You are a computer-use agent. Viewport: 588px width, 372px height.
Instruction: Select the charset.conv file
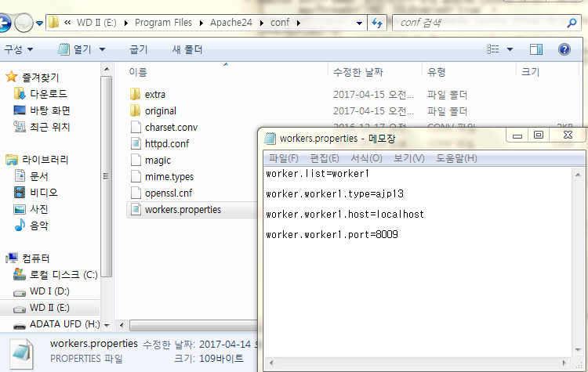(172, 128)
